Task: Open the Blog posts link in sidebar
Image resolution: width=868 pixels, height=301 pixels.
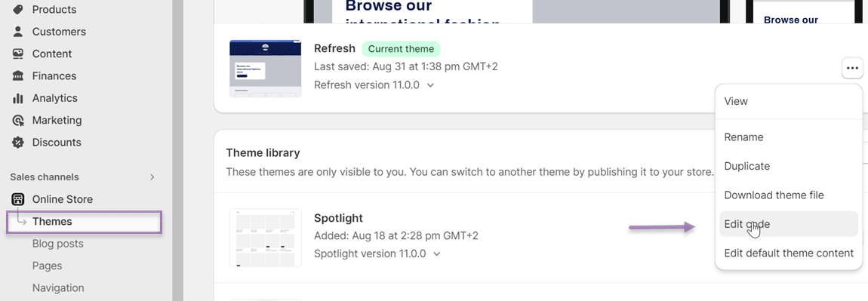Action: (57, 244)
